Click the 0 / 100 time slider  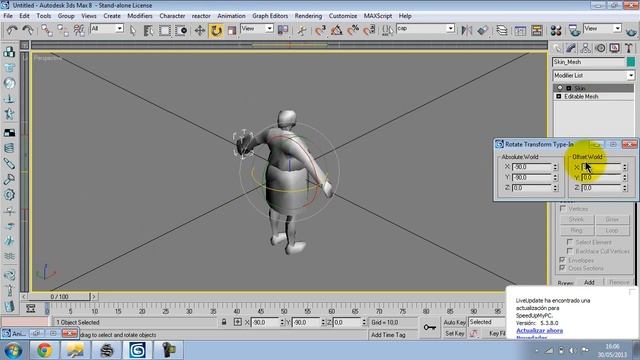pyautogui.click(x=60, y=297)
